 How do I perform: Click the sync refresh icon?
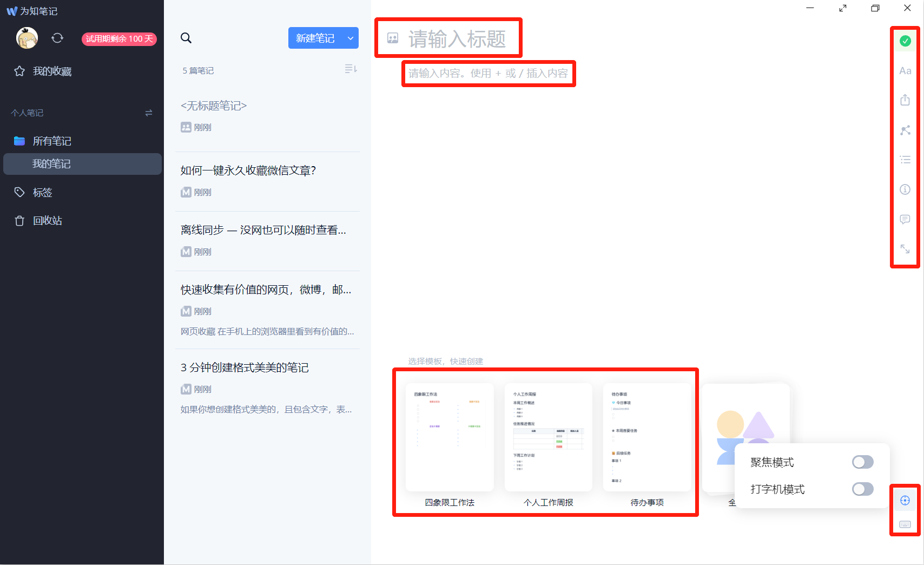[x=57, y=38]
